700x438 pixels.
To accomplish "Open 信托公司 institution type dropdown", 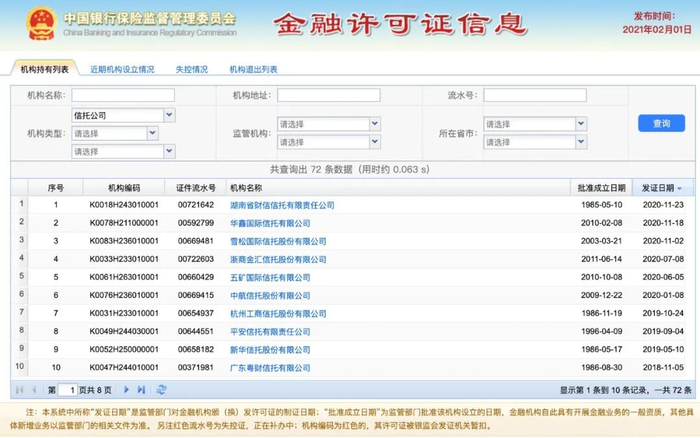I will (x=169, y=115).
